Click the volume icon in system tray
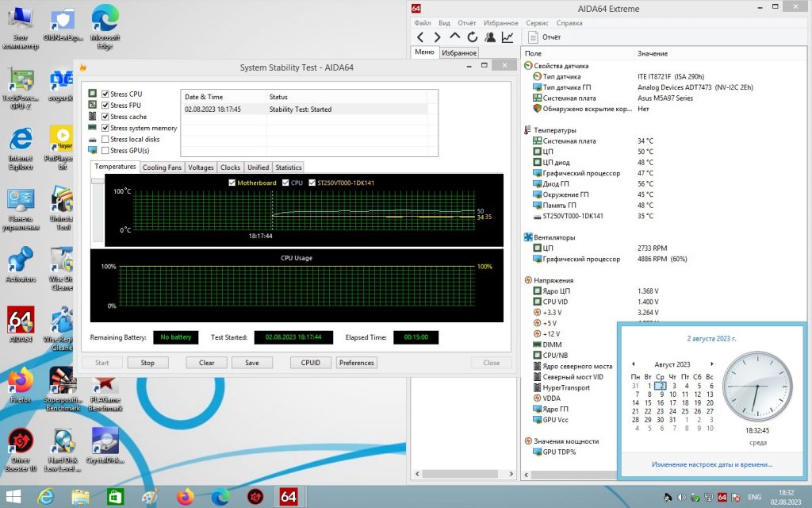The height and width of the screenshot is (508, 812). (x=682, y=497)
